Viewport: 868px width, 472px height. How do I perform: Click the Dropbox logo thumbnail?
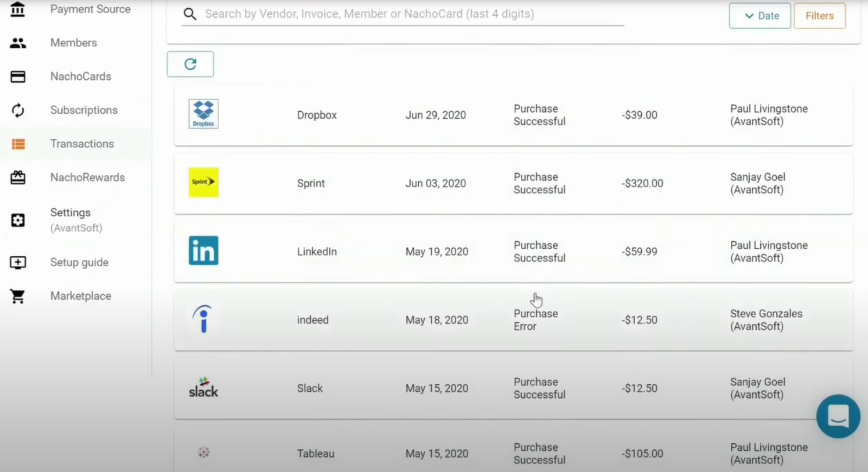pyautogui.click(x=204, y=114)
